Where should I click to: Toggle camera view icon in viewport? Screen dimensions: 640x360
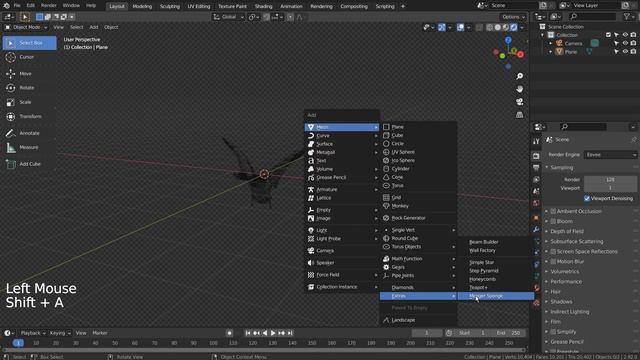(519, 102)
